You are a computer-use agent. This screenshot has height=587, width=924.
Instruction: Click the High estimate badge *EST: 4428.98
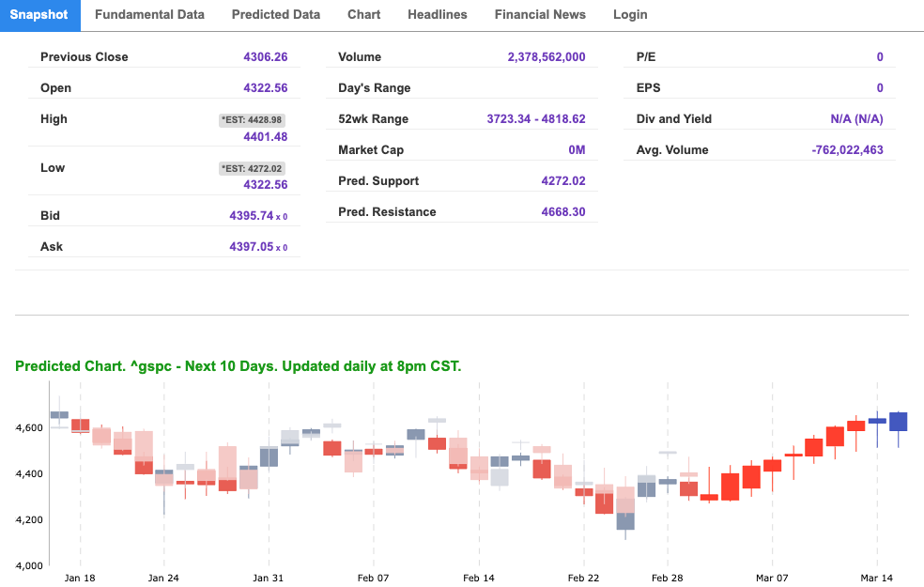[x=253, y=120]
